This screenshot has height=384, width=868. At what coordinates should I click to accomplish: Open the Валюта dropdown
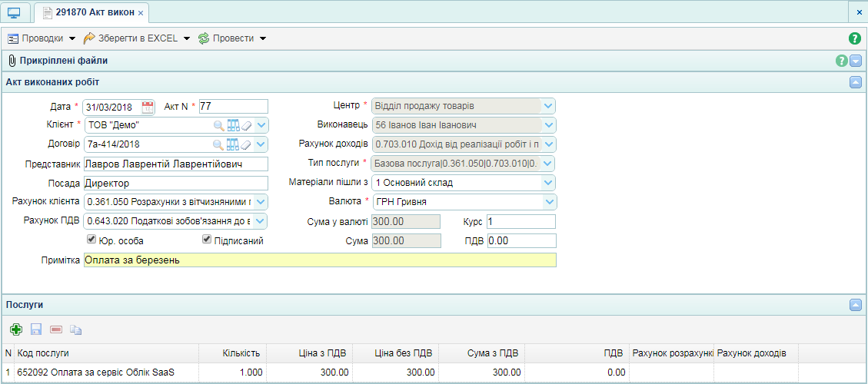coord(549,202)
